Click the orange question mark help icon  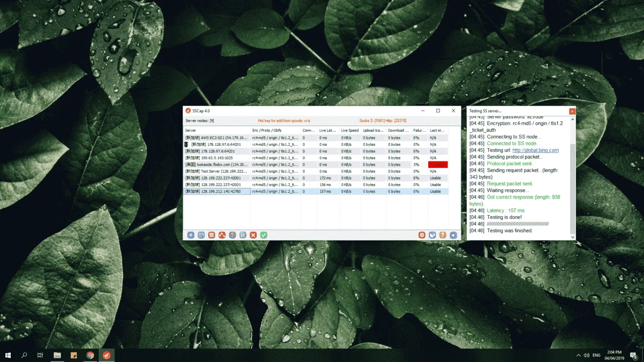443,235
